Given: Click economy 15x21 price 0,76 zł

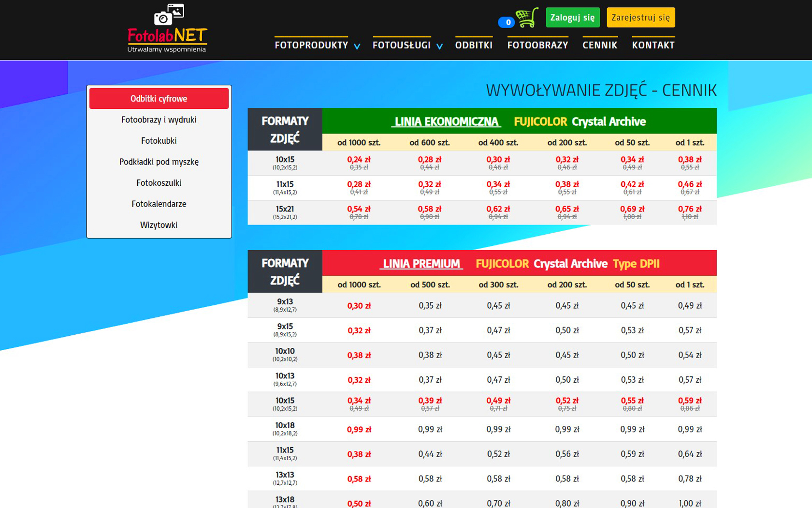Looking at the screenshot, I should [690, 209].
